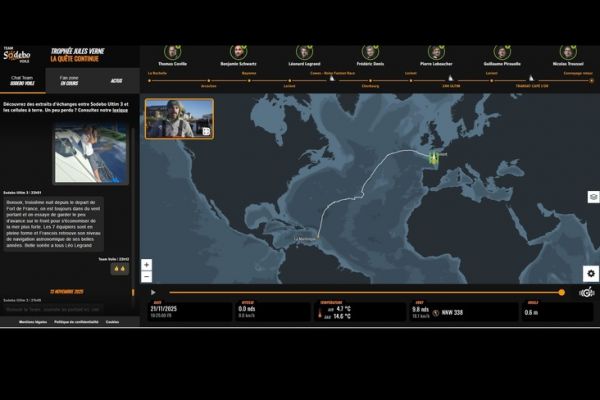Open Thomas Coville's crew avatar

pos(173,52)
